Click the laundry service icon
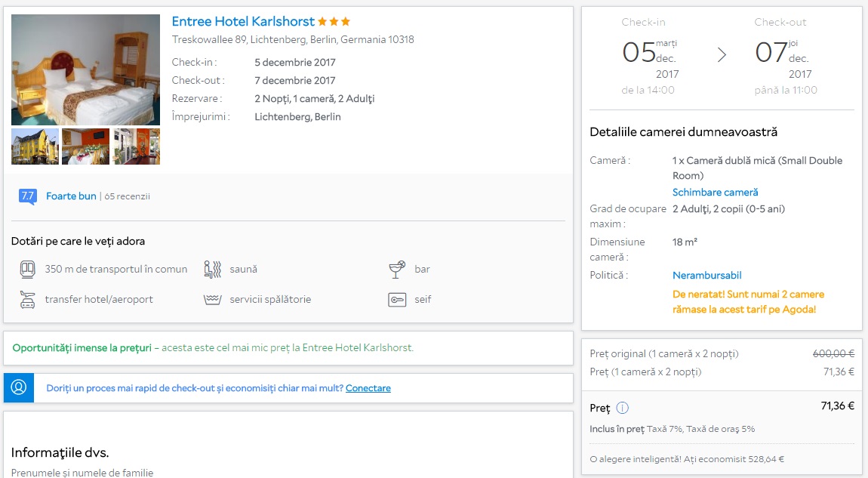868x478 pixels. click(x=212, y=299)
